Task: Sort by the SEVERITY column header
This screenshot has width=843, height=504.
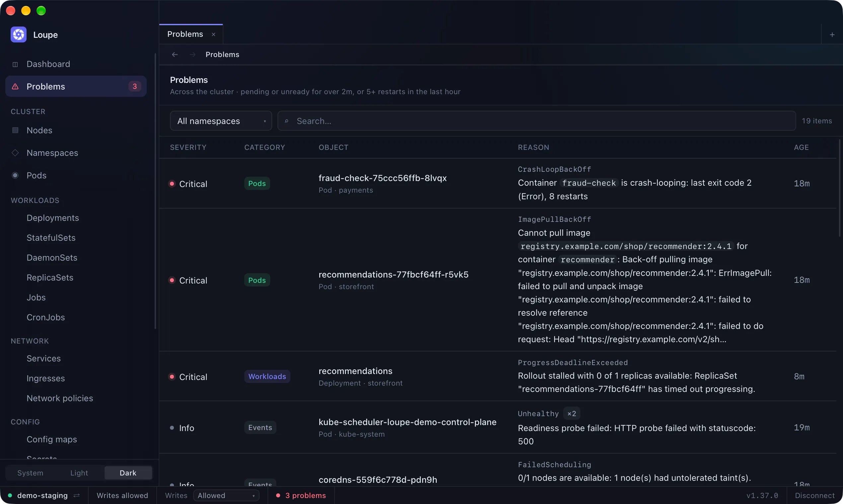Action: click(188, 148)
